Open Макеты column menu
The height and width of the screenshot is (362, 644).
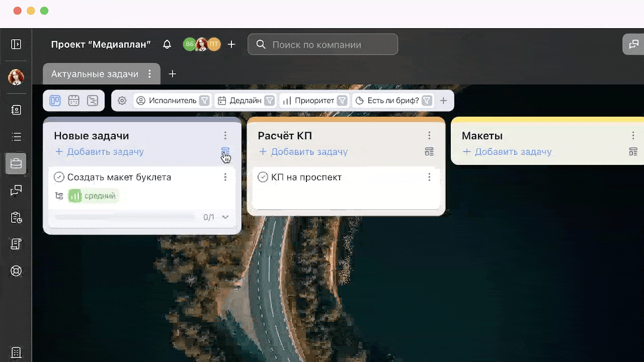(633, 135)
